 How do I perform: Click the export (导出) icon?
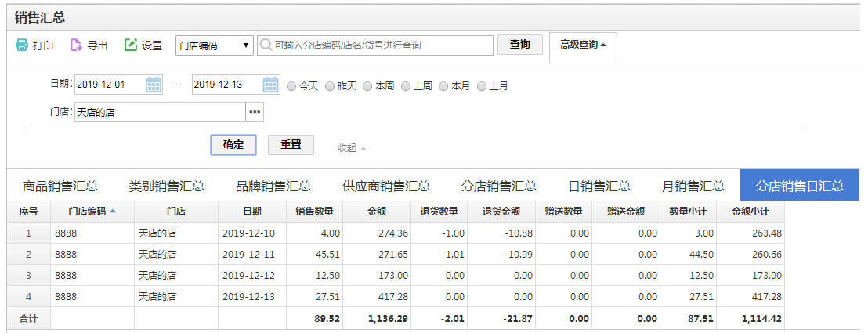pos(76,45)
